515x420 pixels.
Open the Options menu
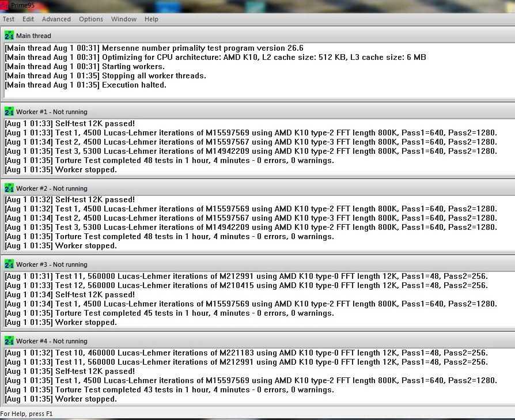coord(91,19)
